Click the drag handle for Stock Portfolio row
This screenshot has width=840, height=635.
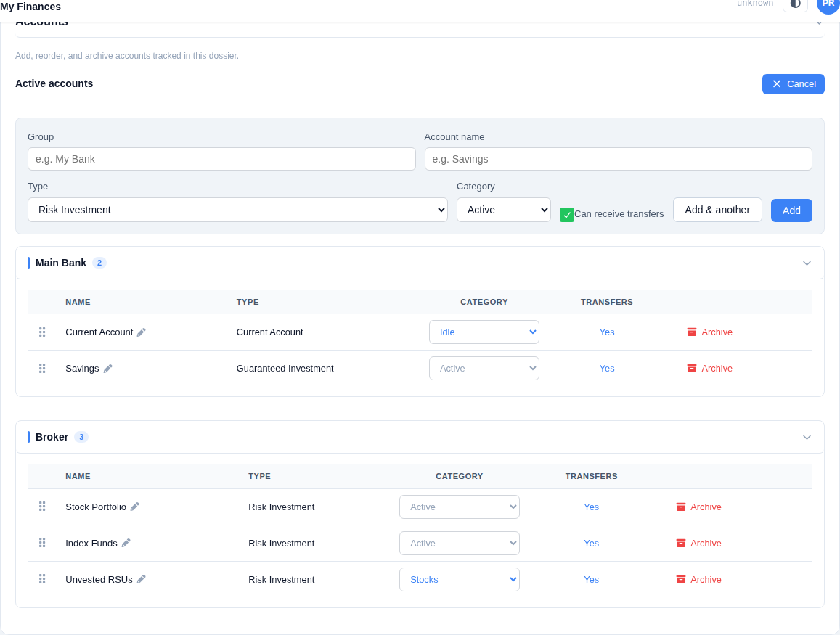(42, 507)
